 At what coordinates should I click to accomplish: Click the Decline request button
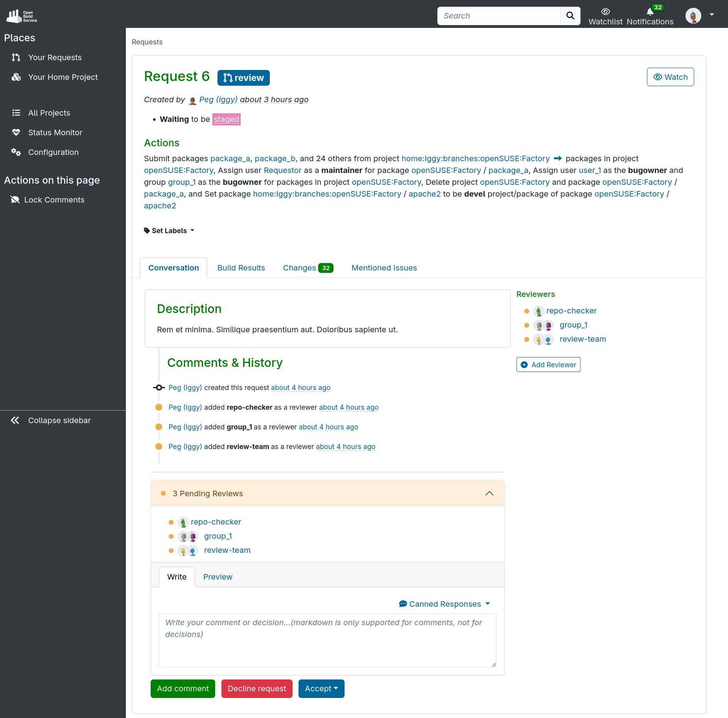(257, 689)
